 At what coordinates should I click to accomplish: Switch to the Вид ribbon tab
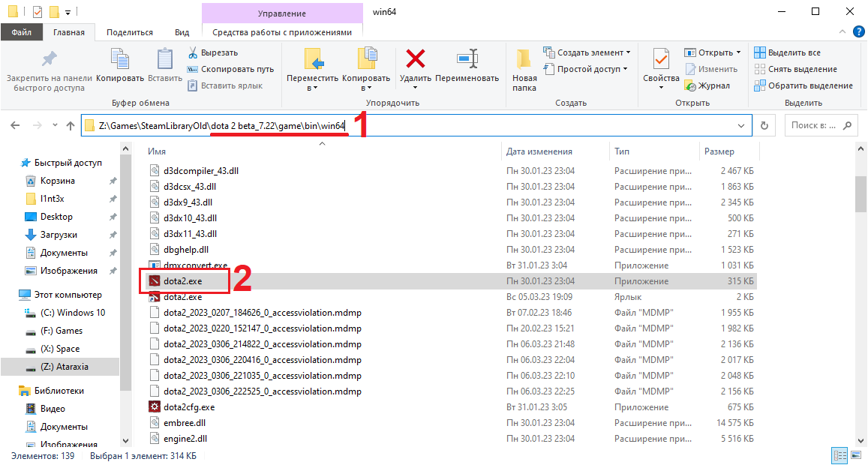click(x=182, y=32)
